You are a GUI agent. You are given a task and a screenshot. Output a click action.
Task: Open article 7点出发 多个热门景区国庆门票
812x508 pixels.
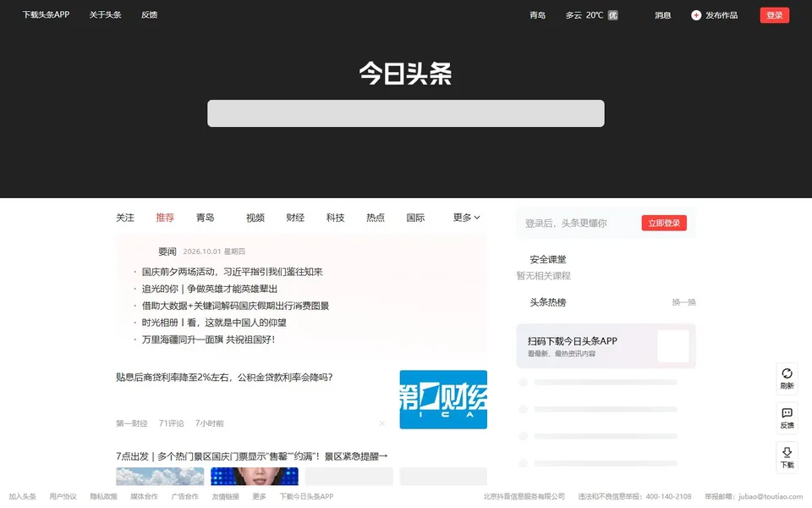[252, 456]
